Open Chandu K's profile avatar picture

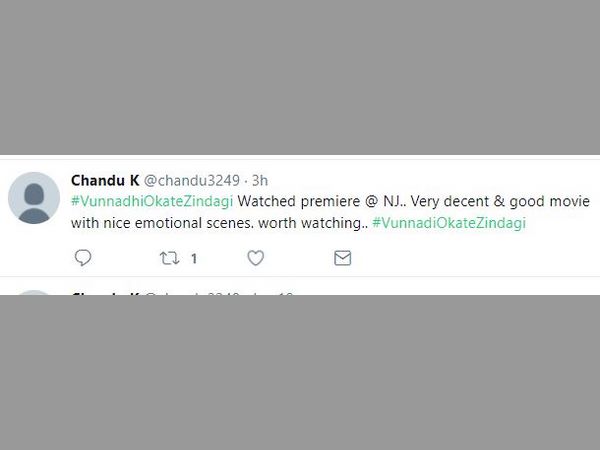point(34,197)
